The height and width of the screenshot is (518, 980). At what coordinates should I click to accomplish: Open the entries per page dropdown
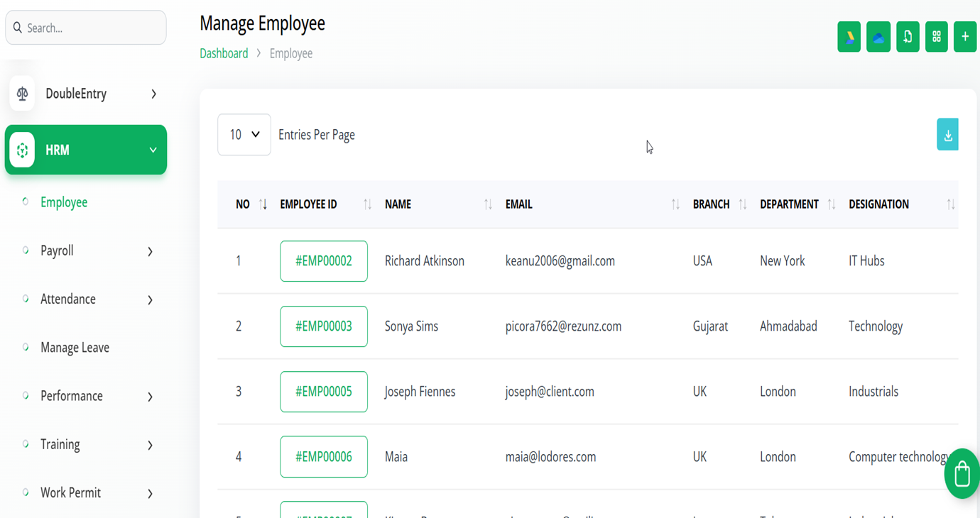tap(244, 135)
